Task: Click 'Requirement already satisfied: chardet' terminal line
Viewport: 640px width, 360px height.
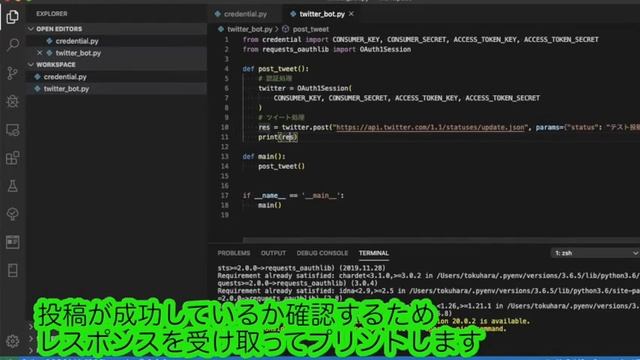Action: 429,276
